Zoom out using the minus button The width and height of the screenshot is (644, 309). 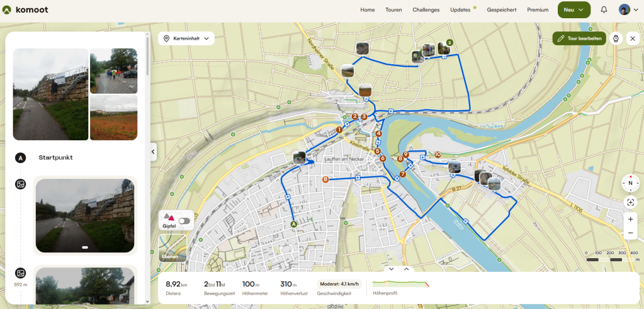pyautogui.click(x=630, y=233)
